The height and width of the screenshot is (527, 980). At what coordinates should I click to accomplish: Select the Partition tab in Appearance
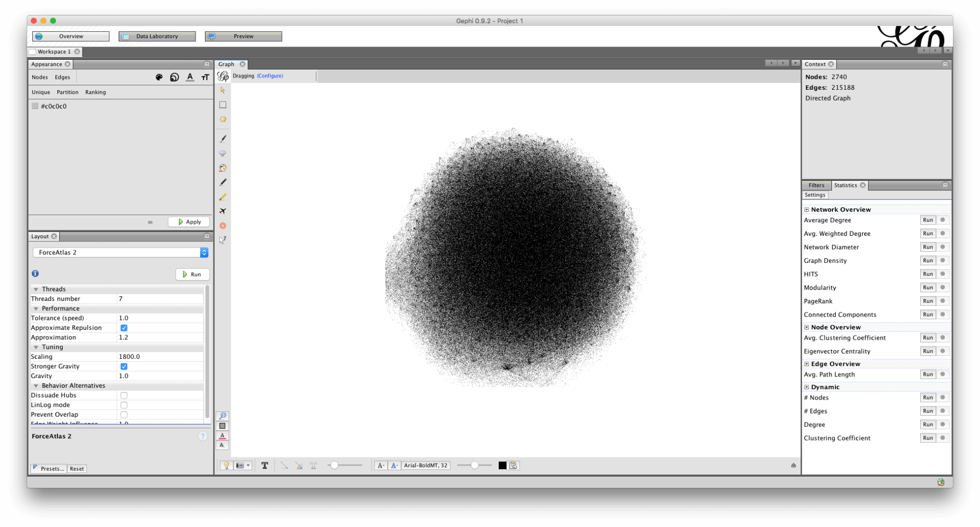click(68, 92)
